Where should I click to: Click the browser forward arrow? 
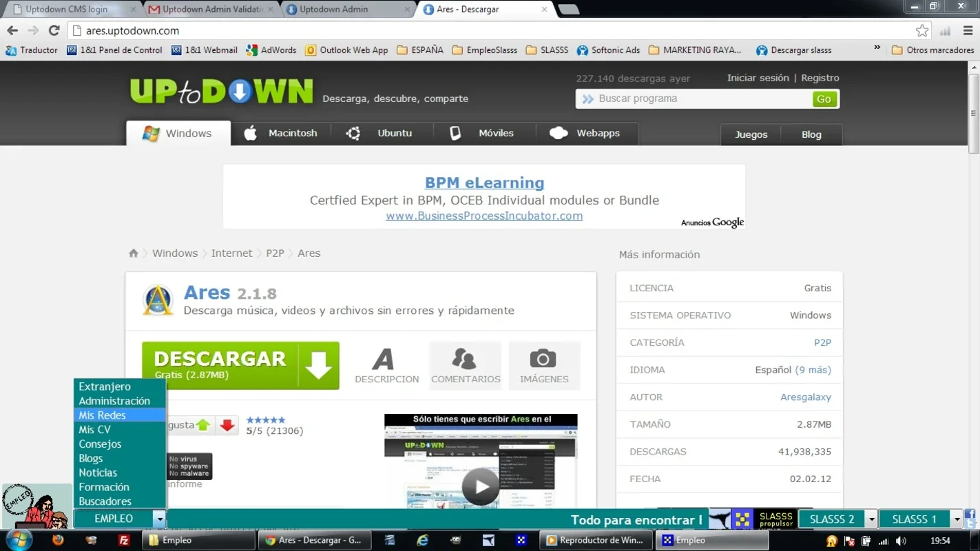coord(33,30)
